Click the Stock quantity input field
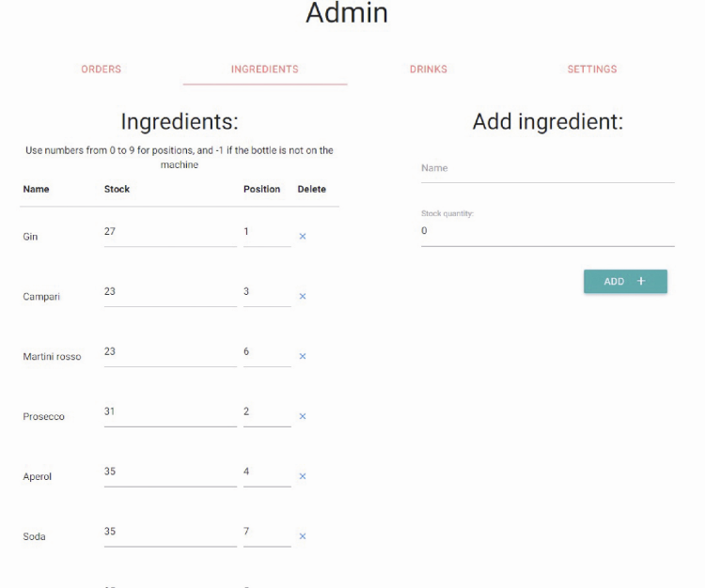Image resolution: width=705 pixels, height=588 pixels. [x=547, y=231]
